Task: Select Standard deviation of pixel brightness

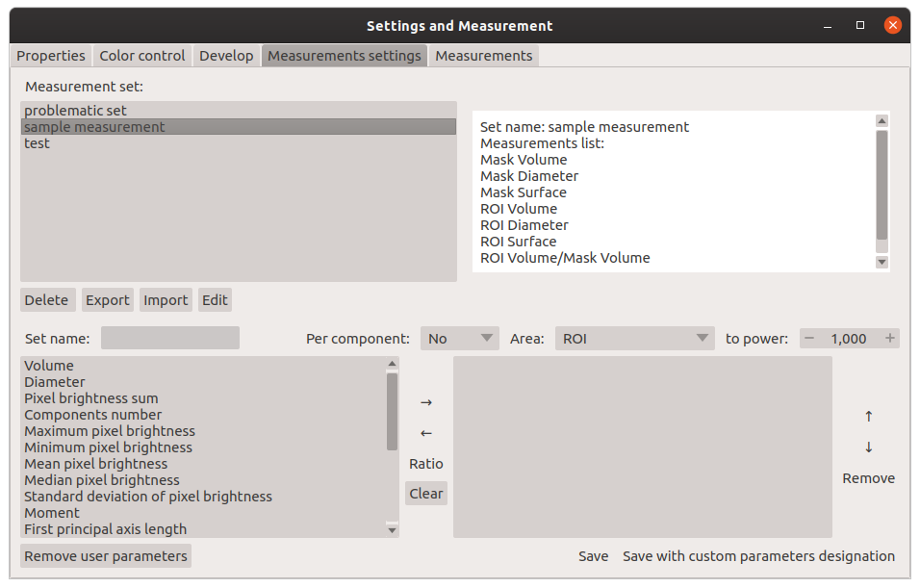Action: (204, 497)
